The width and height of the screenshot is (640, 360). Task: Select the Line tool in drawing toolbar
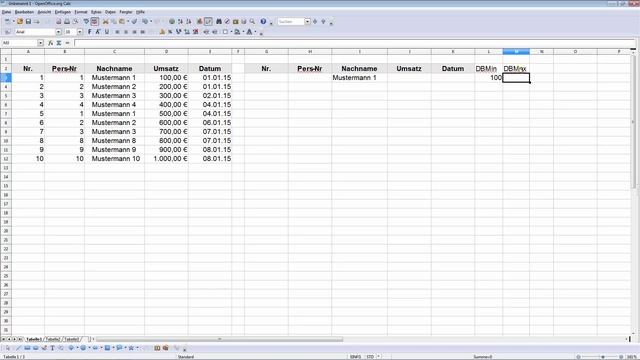coord(18,348)
